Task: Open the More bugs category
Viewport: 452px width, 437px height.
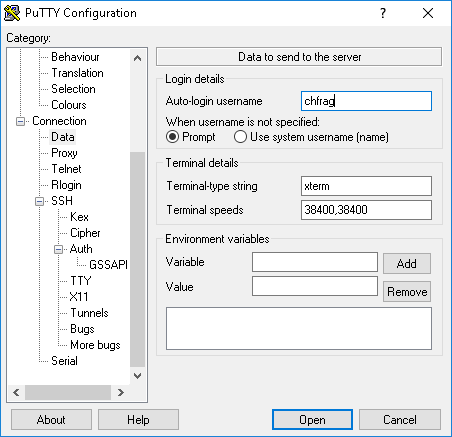Action: tap(95, 345)
